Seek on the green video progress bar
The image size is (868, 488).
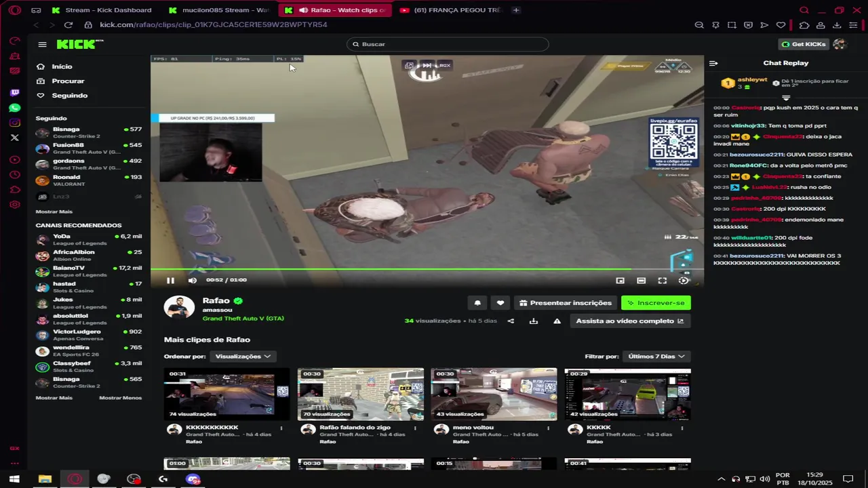[427, 269]
